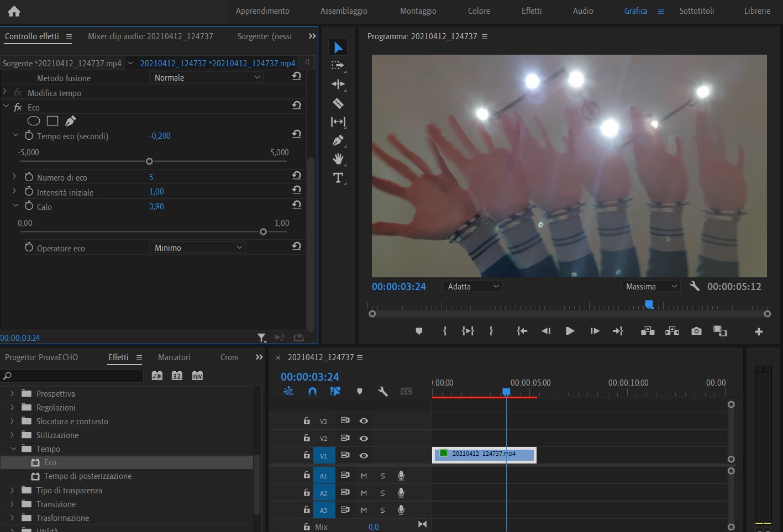This screenshot has height=532, width=783.
Task: Filter effects by accelerated effects icon
Action: tap(157, 376)
